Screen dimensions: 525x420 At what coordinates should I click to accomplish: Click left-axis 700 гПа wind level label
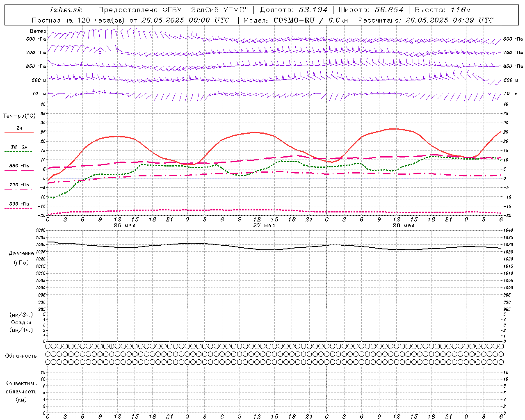click(36, 52)
